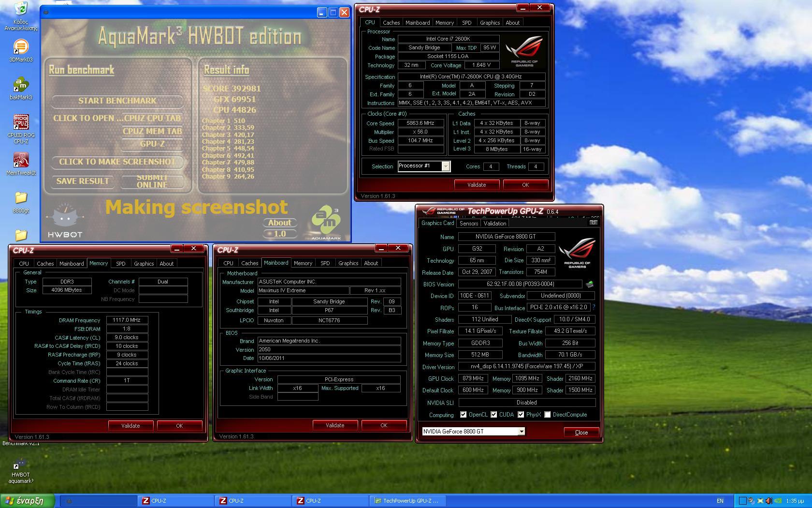Open the Mainboard tab in the CPU window
812x508 pixels.
point(418,23)
